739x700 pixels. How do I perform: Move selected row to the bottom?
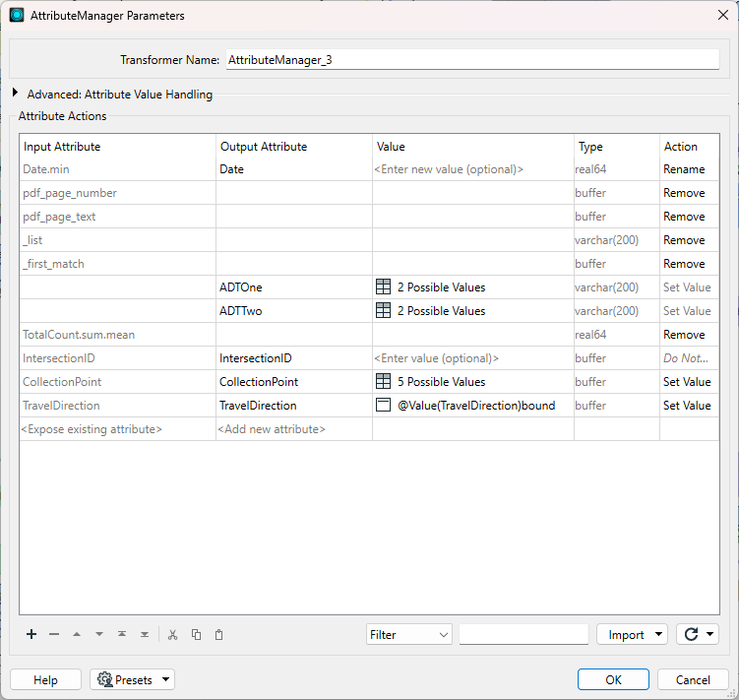tap(145, 634)
